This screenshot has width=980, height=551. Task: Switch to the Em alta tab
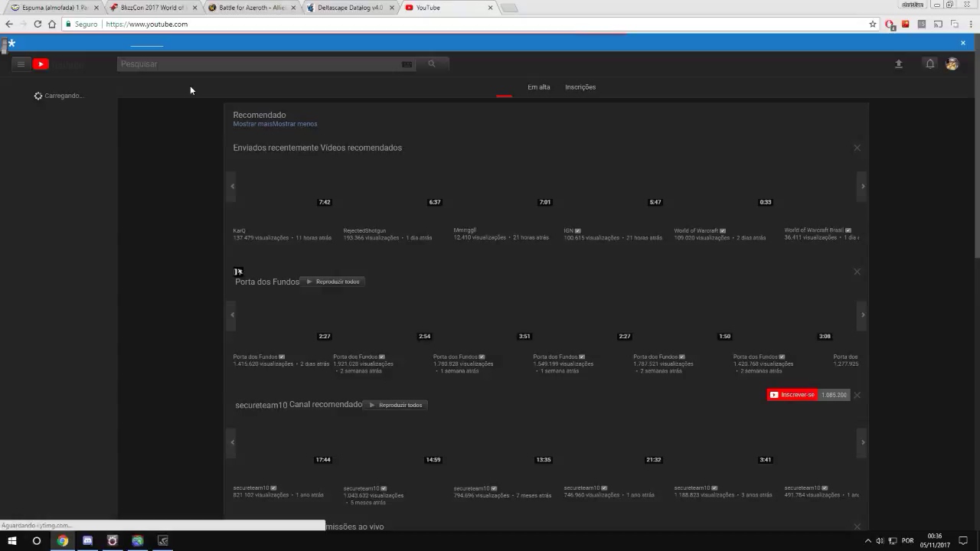[x=539, y=87]
